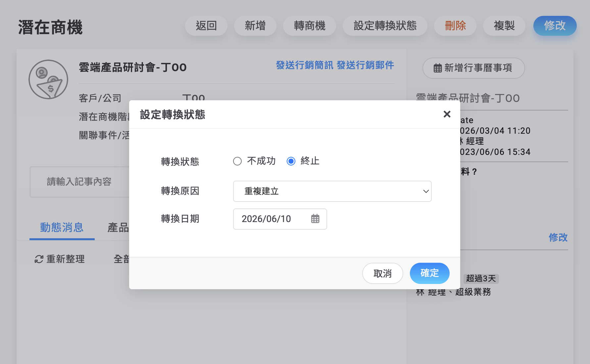Click the 設定轉換狀態 header button
Image resolution: width=590 pixels, height=364 pixels.
(x=385, y=26)
